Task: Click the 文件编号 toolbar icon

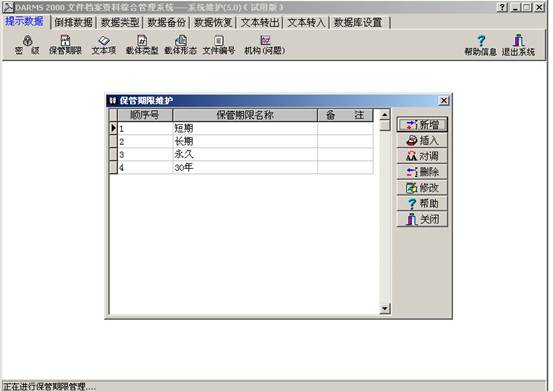Action: click(x=219, y=45)
